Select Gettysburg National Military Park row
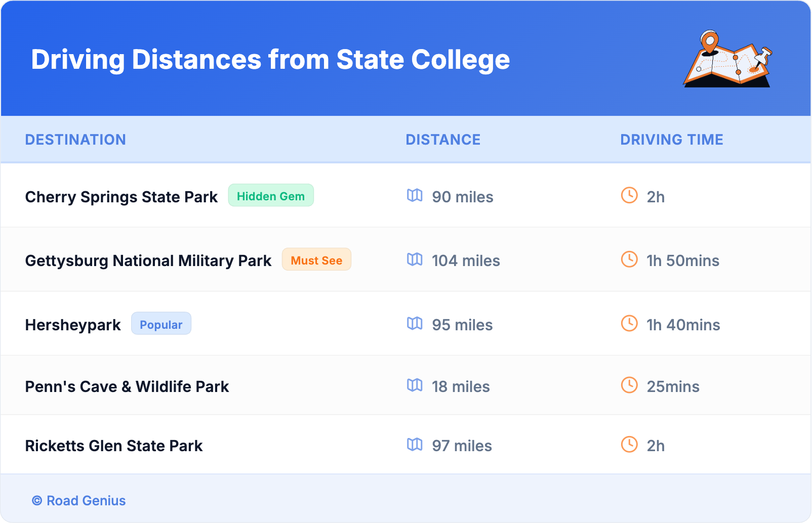Screen dimensions: 812x523 148,260
